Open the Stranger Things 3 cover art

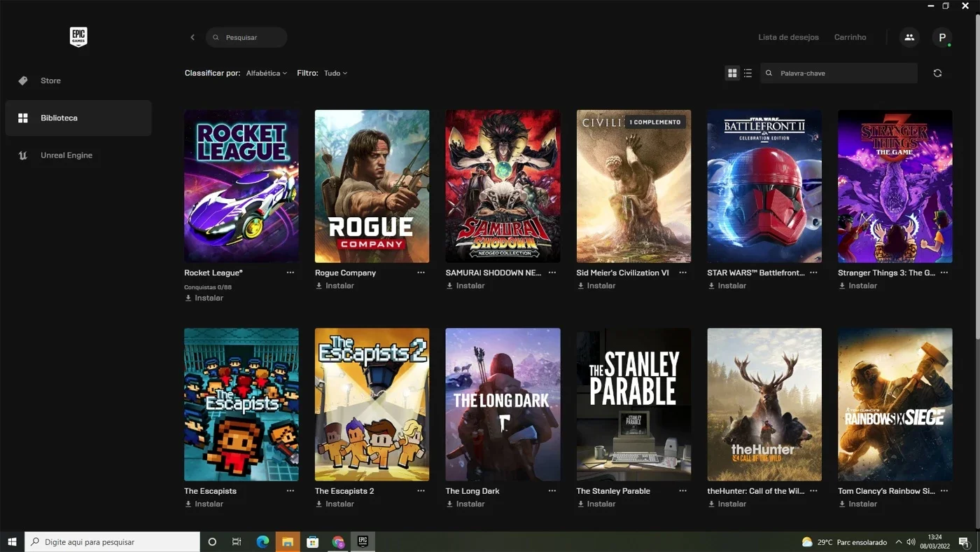895,186
